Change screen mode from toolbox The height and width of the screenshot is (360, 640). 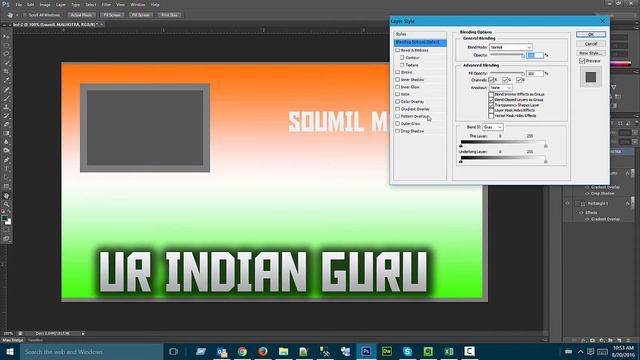pyautogui.click(x=6, y=238)
